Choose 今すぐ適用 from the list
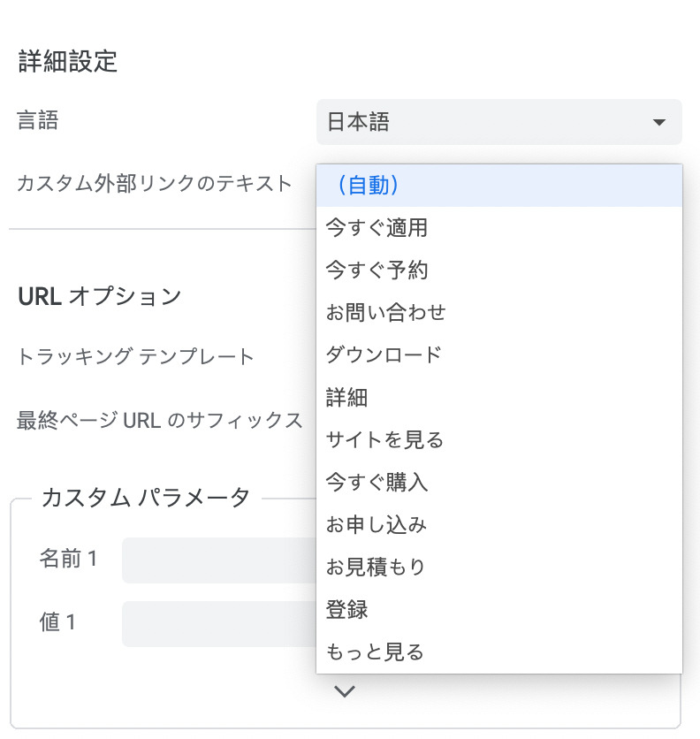This screenshot has width=700, height=739. (x=498, y=228)
